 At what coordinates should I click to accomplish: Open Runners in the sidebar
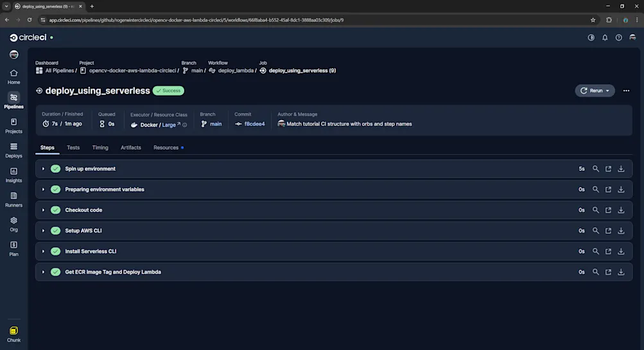tap(13, 200)
